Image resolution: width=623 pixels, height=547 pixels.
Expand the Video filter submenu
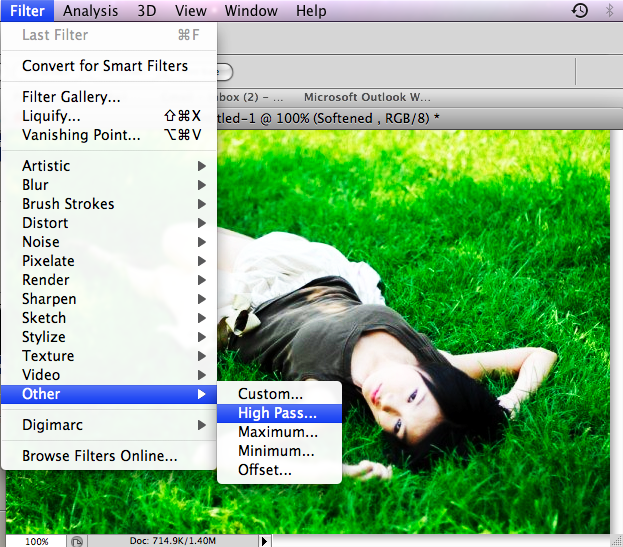(109, 375)
